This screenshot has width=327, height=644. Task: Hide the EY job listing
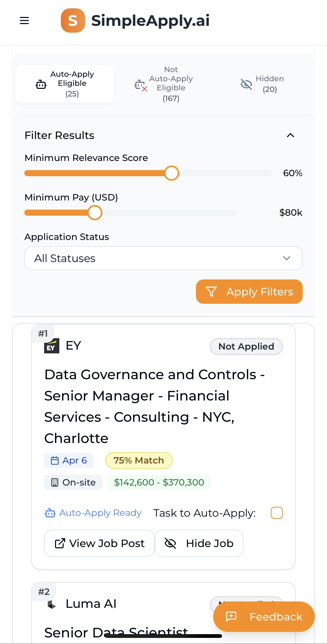(x=199, y=543)
